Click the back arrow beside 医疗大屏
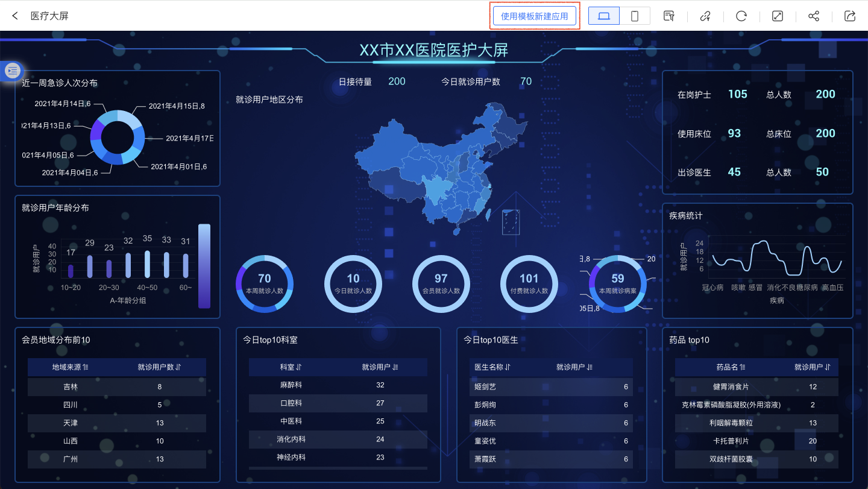 [x=15, y=16]
